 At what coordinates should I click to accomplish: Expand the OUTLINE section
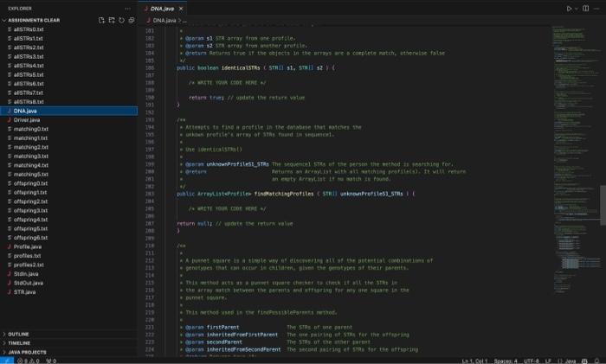[68, 334]
